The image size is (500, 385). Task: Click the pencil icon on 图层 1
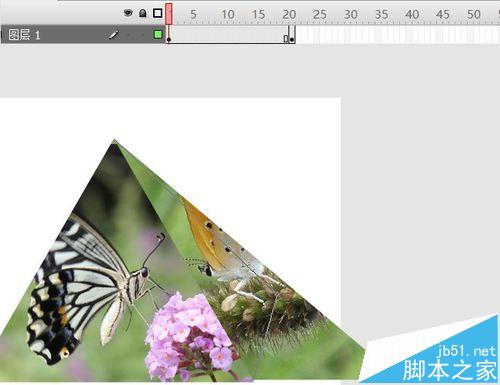pos(114,34)
